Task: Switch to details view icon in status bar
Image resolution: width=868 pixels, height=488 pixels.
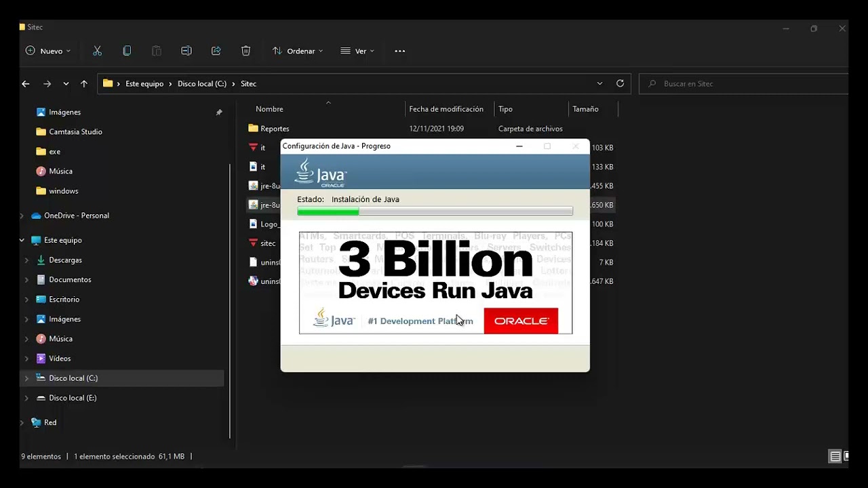Action: pyautogui.click(x=835, y=456)
